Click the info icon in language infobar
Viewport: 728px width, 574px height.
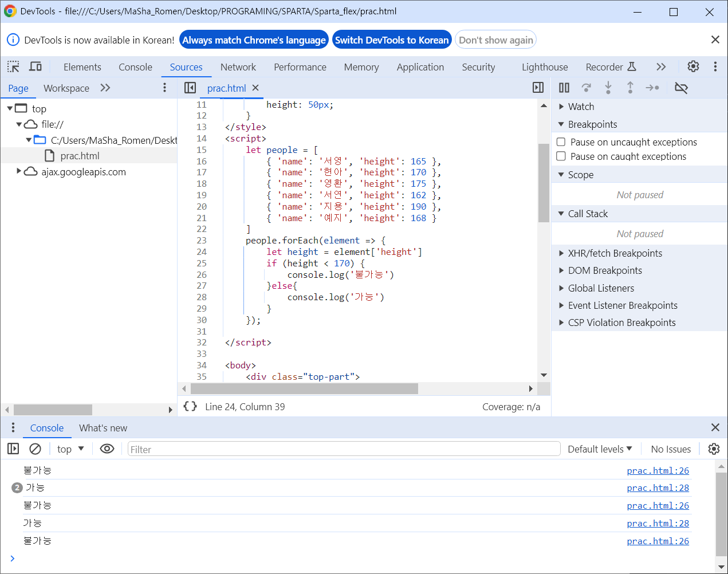point(13,40)
